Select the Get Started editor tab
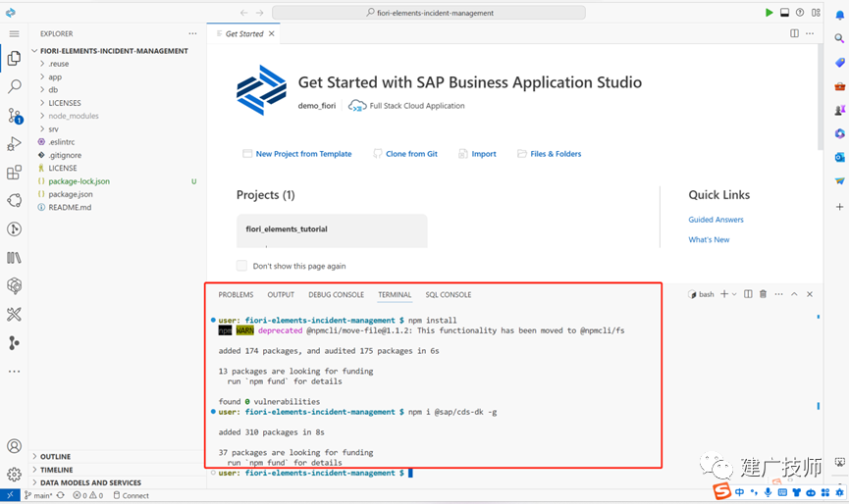Viewport: 849px width, 504px height. [244, 33]
